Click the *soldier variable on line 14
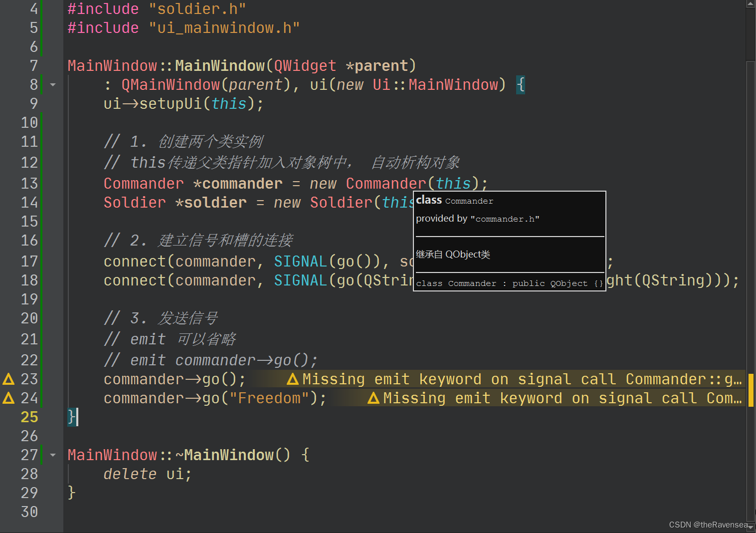The height and width of the screenshot is (533, 756). pyautogui.click(x=211, y=203)
